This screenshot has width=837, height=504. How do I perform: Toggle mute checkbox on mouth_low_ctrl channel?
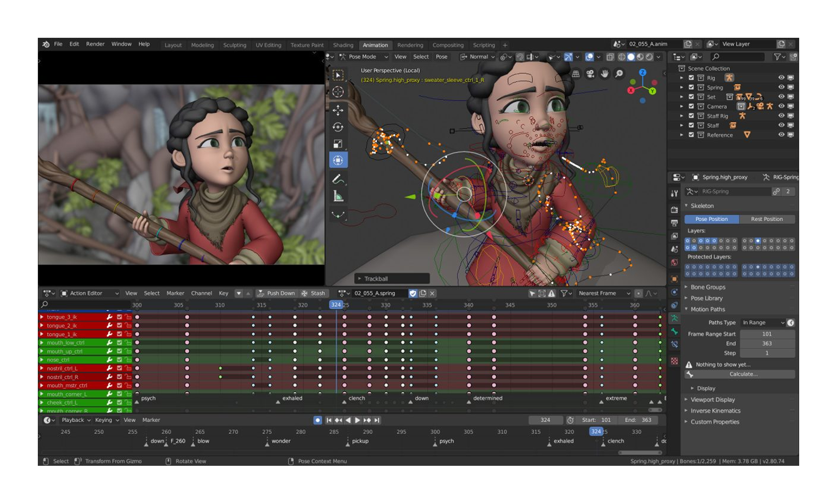[x=119, y=343]
